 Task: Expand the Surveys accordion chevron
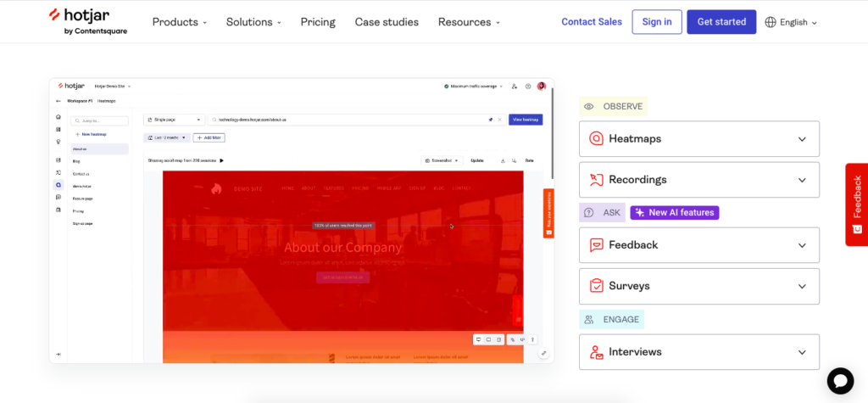pos(802,286)
